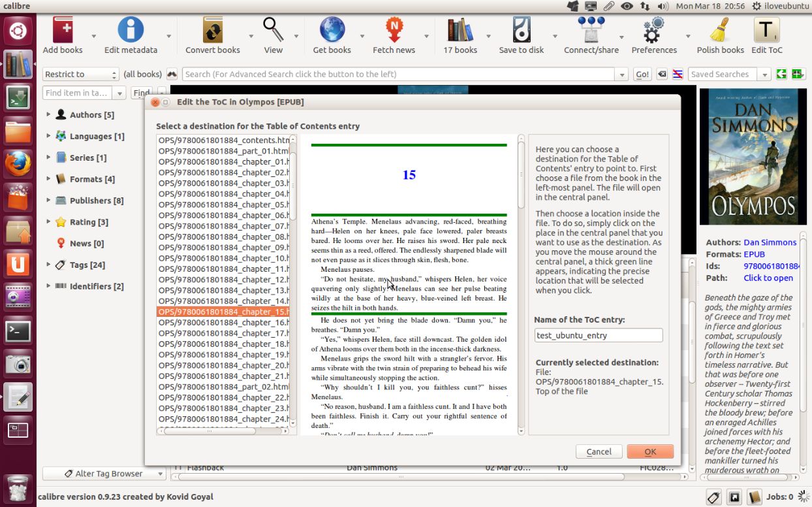Toggle cover browser icon in status bar
Screen dimensions: 812x507
[x=734, y=498]
